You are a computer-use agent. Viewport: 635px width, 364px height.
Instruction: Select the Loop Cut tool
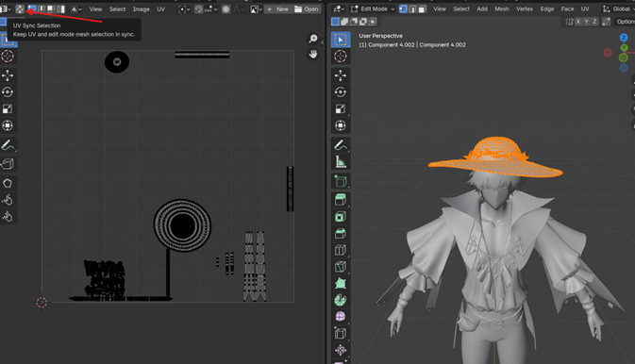tap(341, 250)
